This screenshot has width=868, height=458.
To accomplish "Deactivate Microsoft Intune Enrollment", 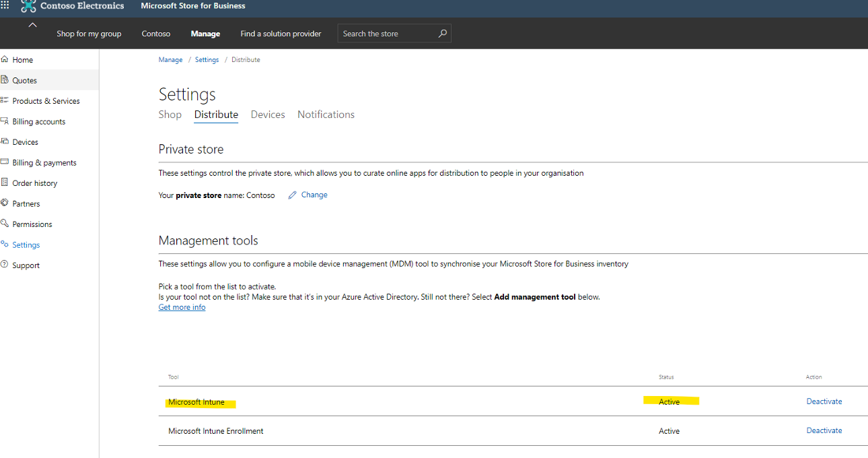I will pos(824,430).
